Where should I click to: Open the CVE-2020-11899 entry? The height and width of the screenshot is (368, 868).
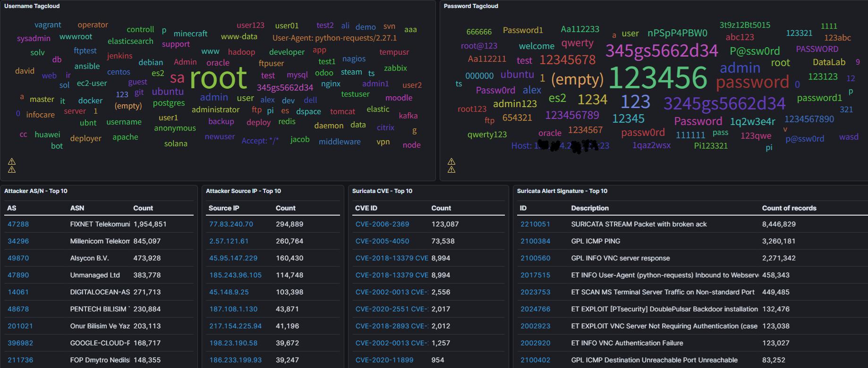point(384,360)
